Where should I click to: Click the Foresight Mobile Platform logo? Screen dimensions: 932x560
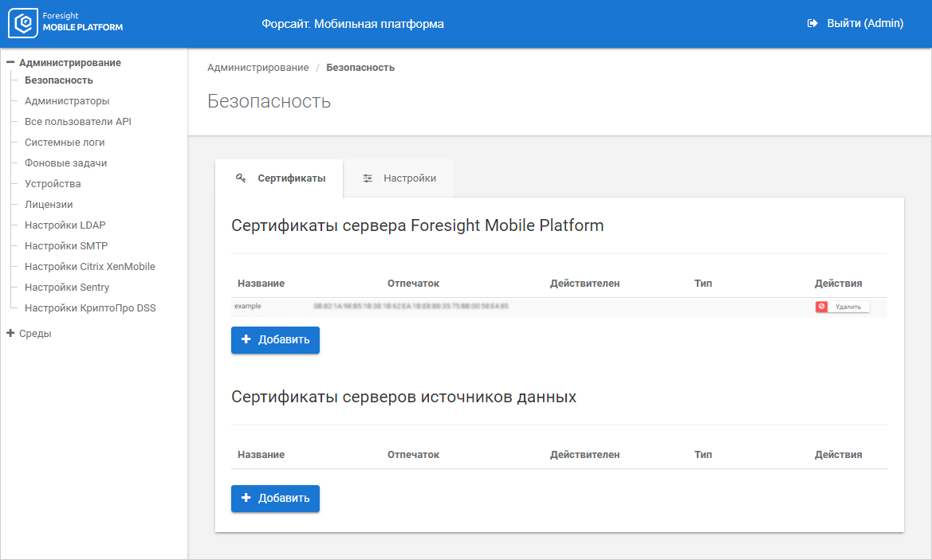click(x=66, y=24)
